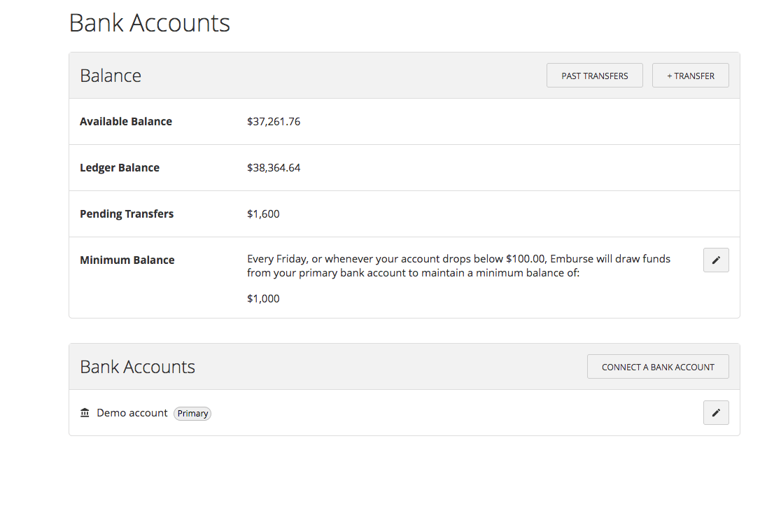Screen dimensions: 767x532
Task: Select the $1,000 minimum balance value
Action: click(263, 298)
